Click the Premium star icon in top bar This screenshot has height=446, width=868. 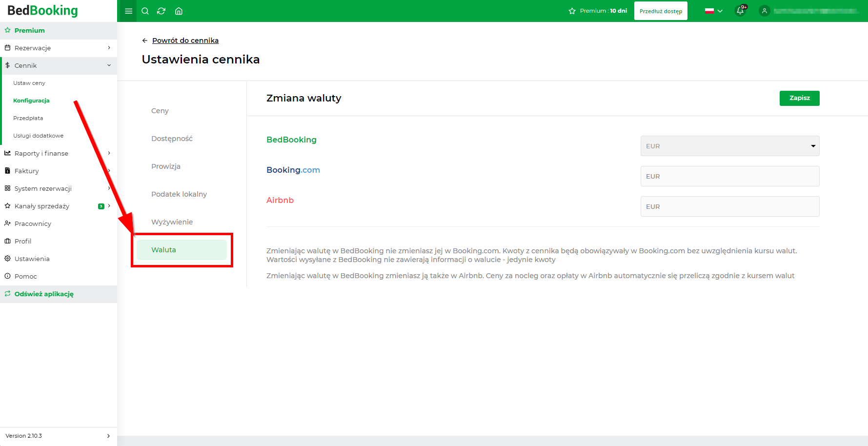572,11
